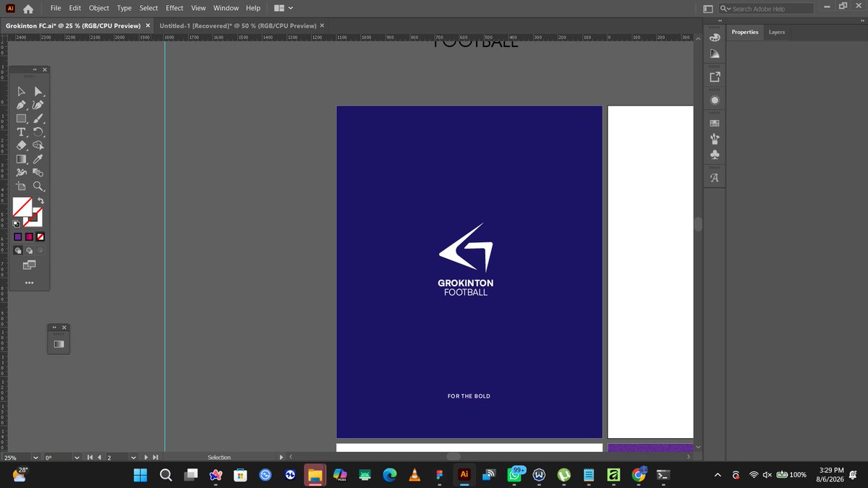Switch to the Layers tab

tap(776, 32)
